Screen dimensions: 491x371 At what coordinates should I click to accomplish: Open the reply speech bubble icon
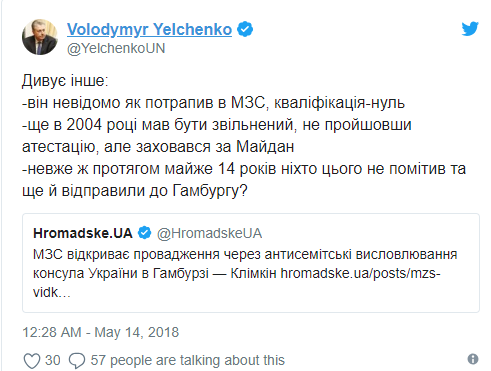77,361
